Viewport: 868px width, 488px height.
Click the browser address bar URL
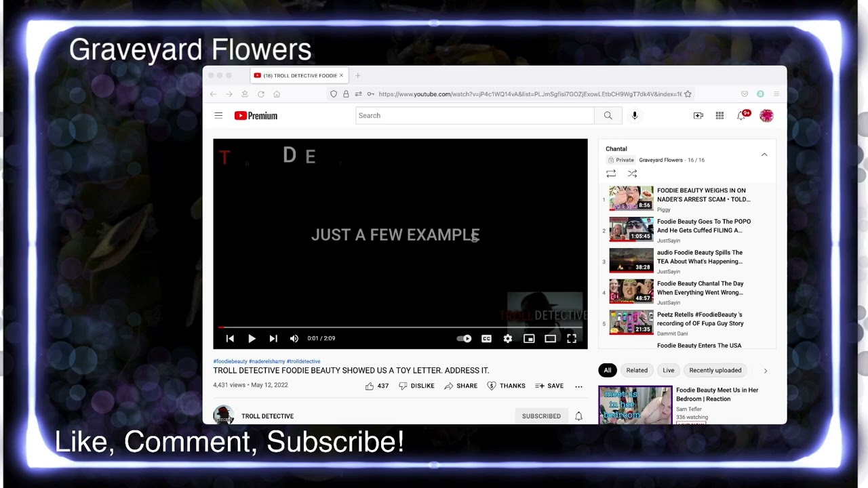tap(530, 94)
